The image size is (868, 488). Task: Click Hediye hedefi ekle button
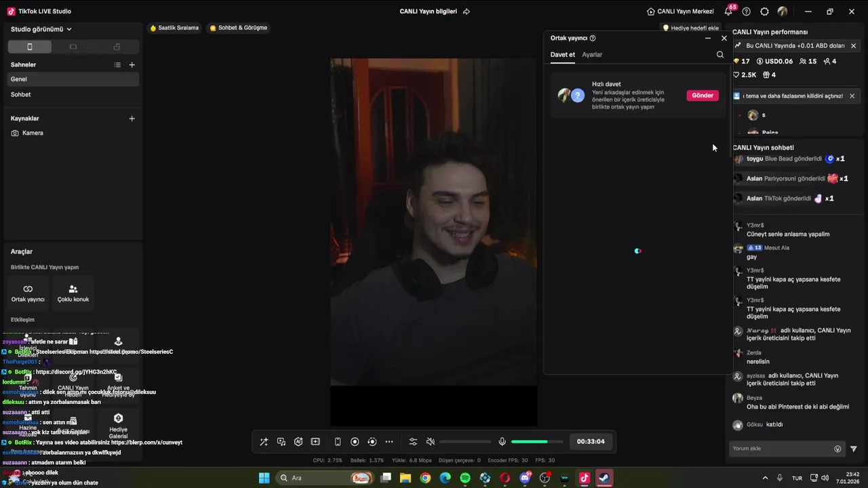(x=690, y=28)
